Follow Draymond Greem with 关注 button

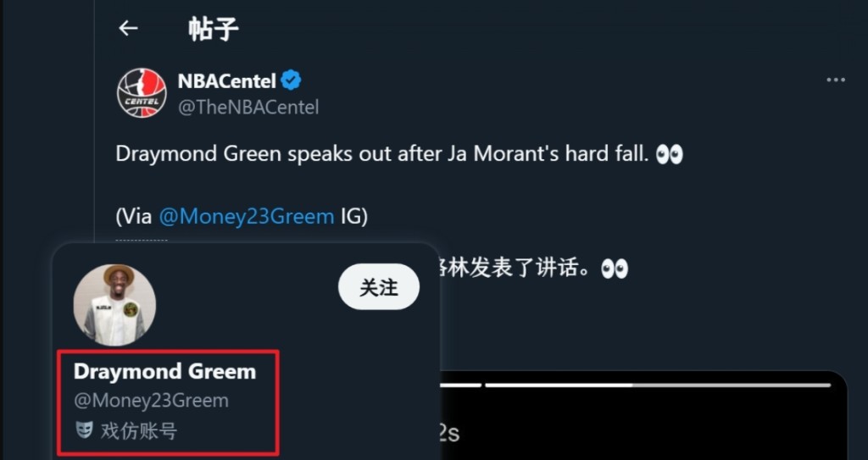pyautogui.click(x=379, y=286)
